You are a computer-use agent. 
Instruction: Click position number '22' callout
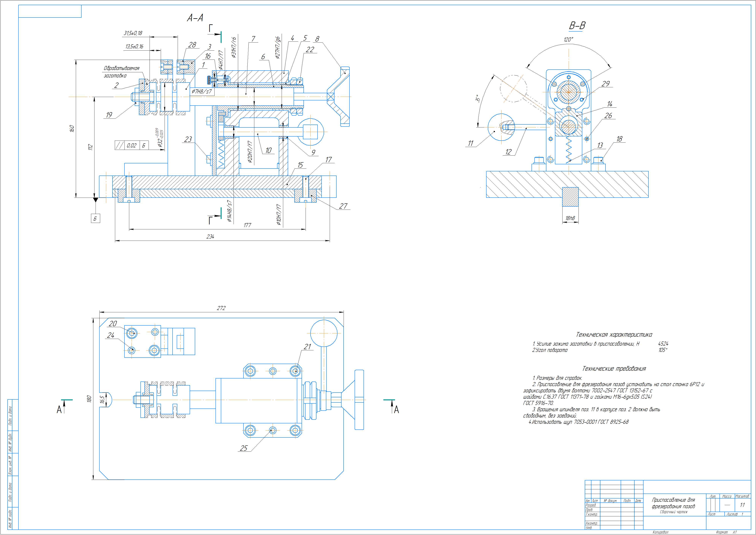pos(310,50)
